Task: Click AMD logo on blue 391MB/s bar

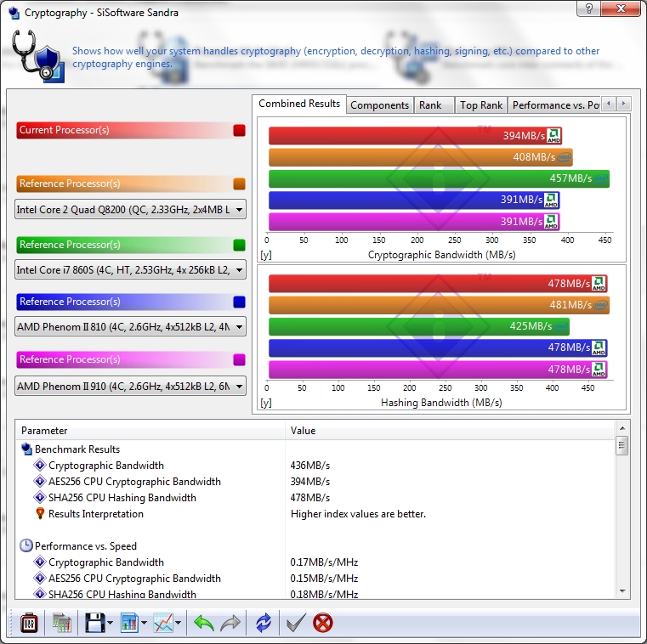Action: point(551,200)
